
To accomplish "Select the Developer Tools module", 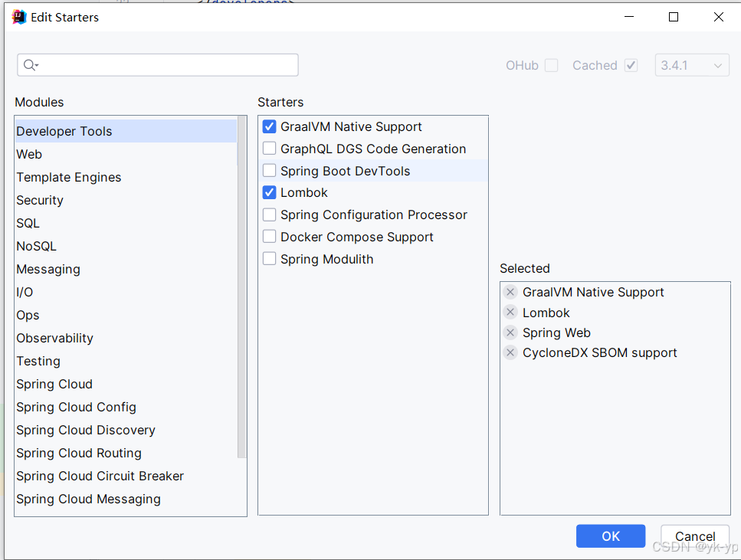I will [126, 131].
